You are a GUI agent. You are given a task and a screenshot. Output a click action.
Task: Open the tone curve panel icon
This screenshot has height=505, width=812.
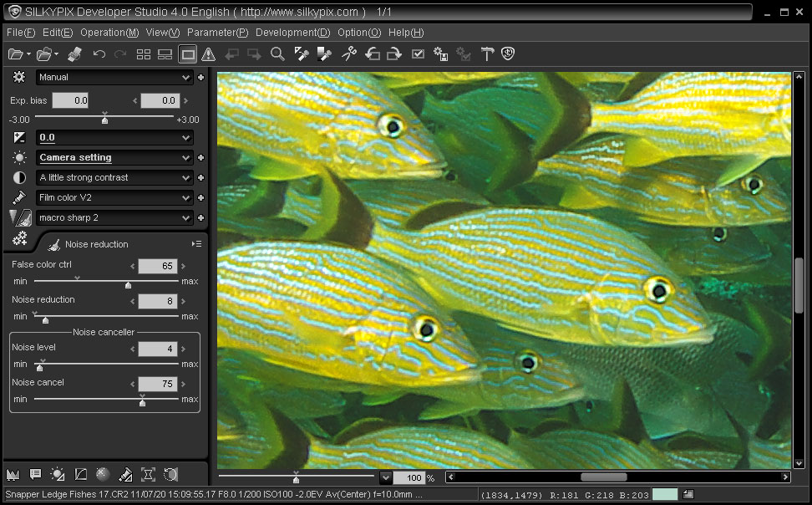(x=81, y=475)
